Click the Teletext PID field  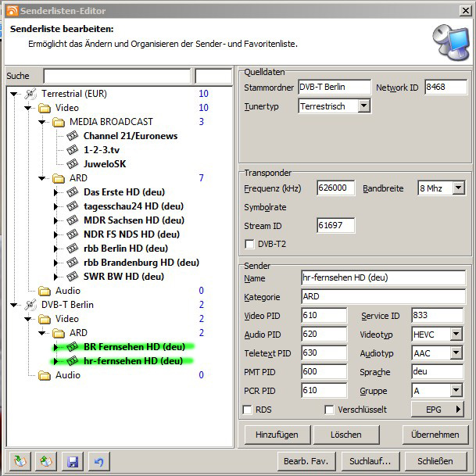324,353
